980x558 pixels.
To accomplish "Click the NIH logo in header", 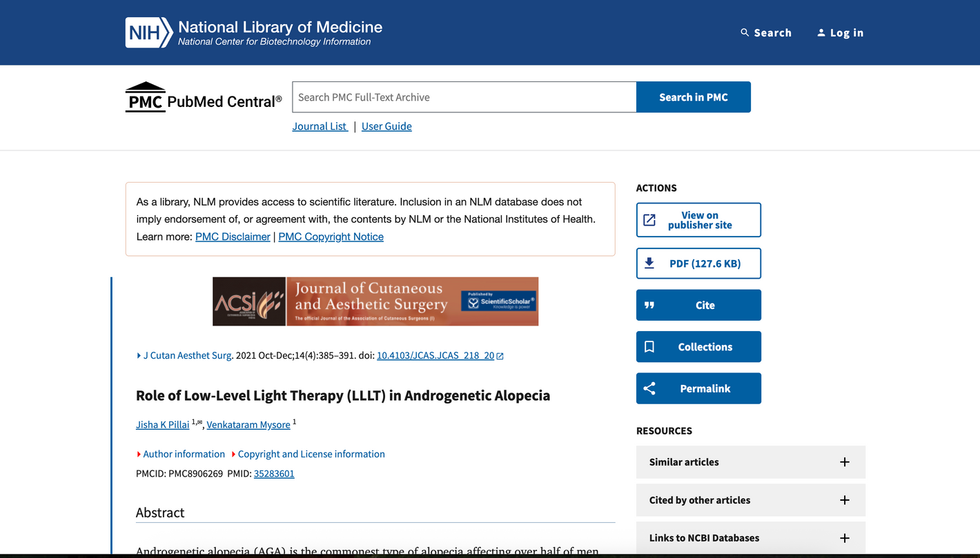I will 148,32.
